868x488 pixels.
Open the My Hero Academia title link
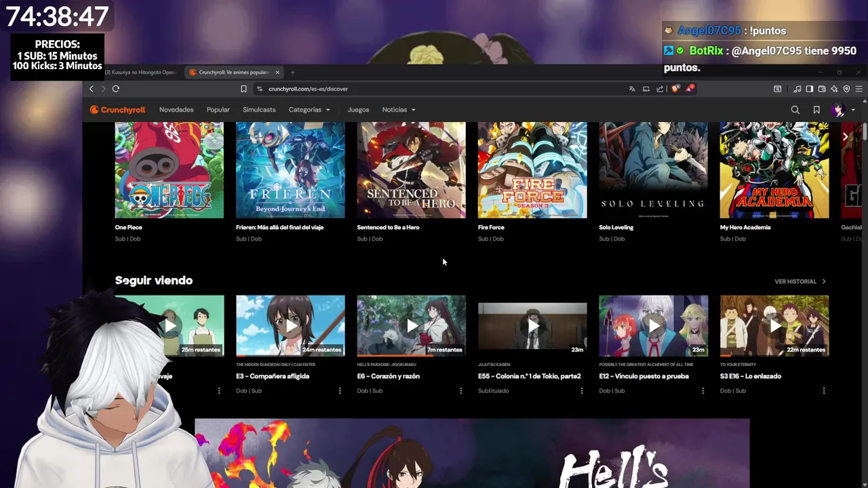click(x=745, y=228)
